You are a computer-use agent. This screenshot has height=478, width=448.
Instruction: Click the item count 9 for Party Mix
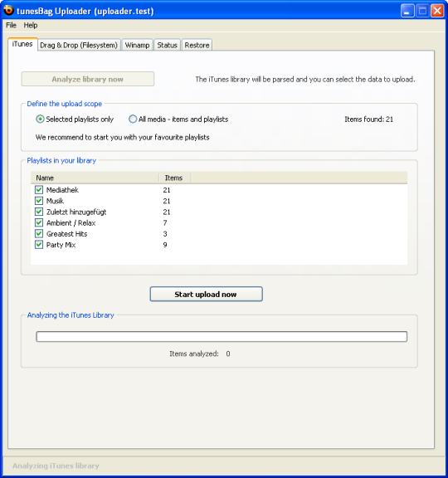165,245
